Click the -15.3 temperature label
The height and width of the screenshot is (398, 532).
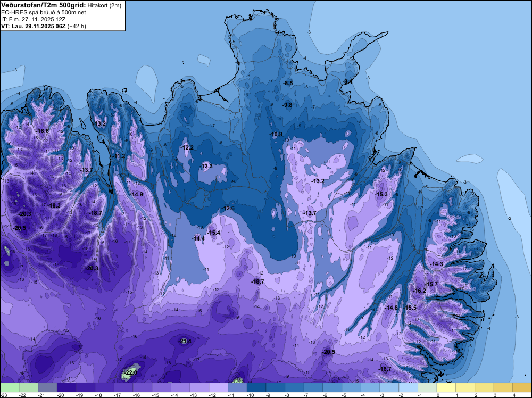(x=381, y=194)
